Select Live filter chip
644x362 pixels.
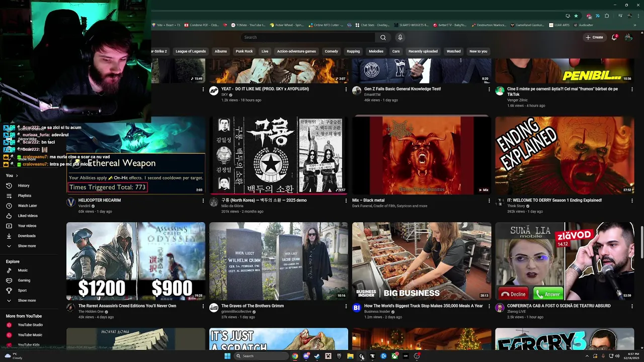click(265, 51)
